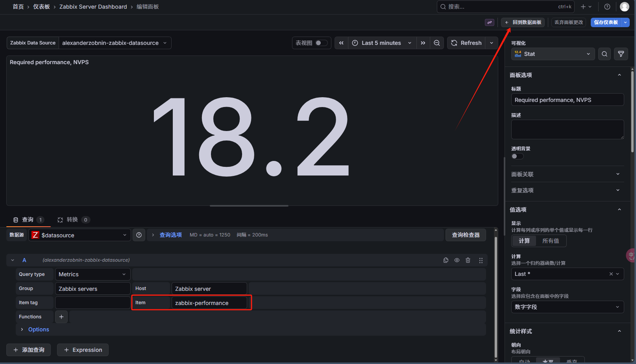
Task: Open Query type Metrics dropdown
Action: pyautogui.click(x=92, y=274)
